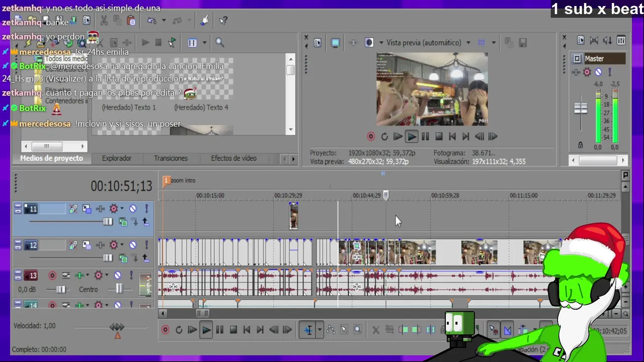644x362 pixels.
Task: Open Master bus FX gear icon
Action: click(x=587, y=72)
